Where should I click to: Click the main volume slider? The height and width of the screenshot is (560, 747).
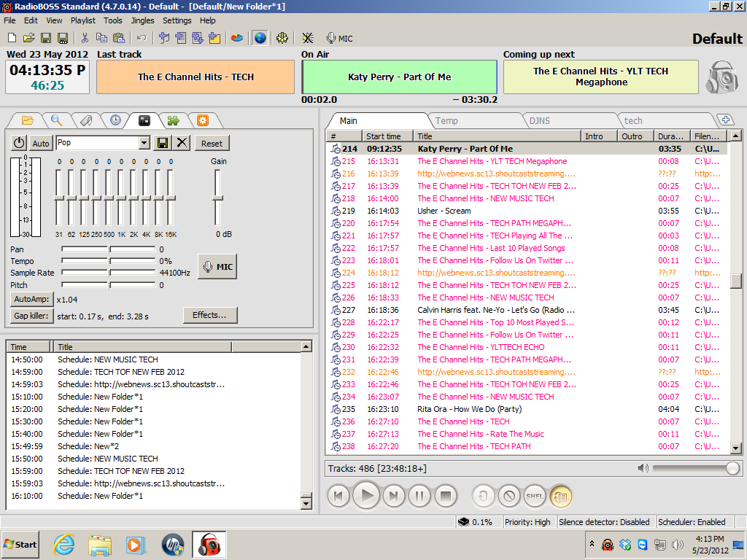click(x=696, y=469)
